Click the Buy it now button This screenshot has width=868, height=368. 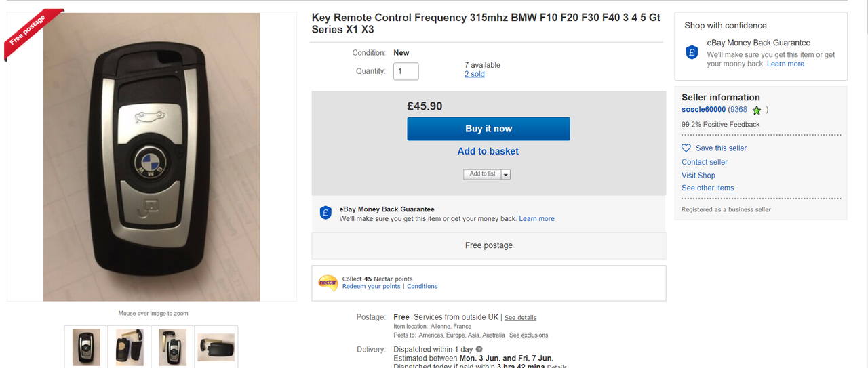click(x=488, y=129)
